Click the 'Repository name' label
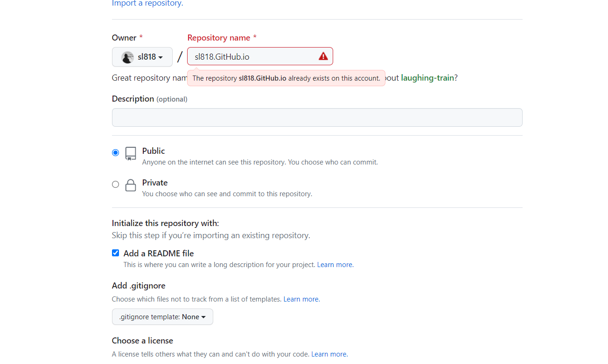 pos(222,38)
